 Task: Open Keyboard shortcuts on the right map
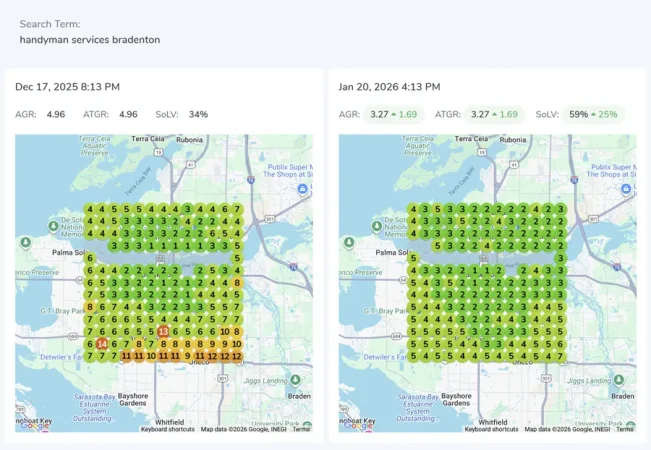(491, 429)
